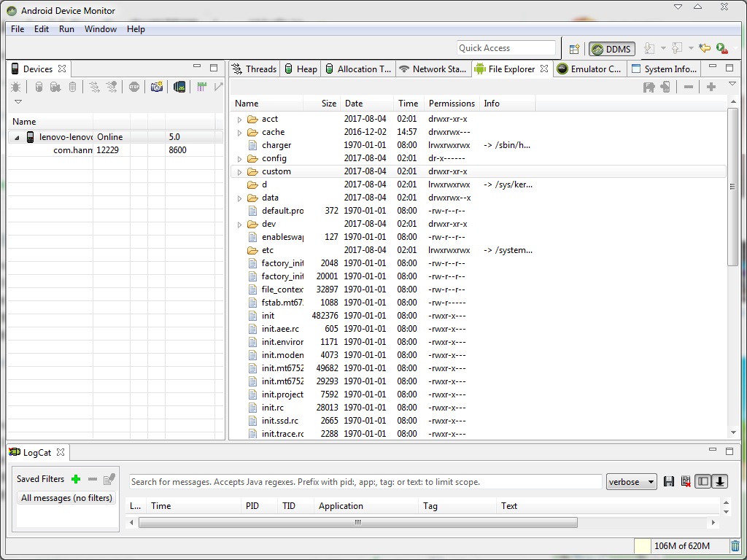Click the Update Heap icon in Devices
Viewport: 747px width, 560px height.
[x=39, y=87]
